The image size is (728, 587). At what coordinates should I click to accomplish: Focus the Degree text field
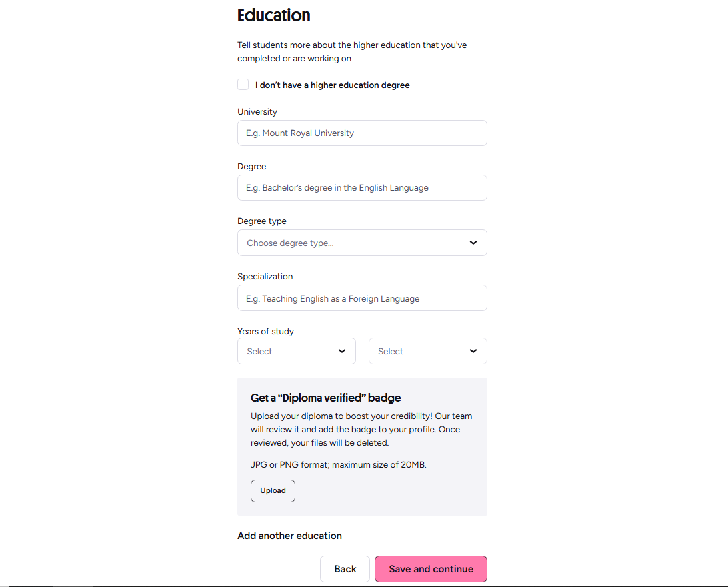pyautogui.click(x=362, y=188)
